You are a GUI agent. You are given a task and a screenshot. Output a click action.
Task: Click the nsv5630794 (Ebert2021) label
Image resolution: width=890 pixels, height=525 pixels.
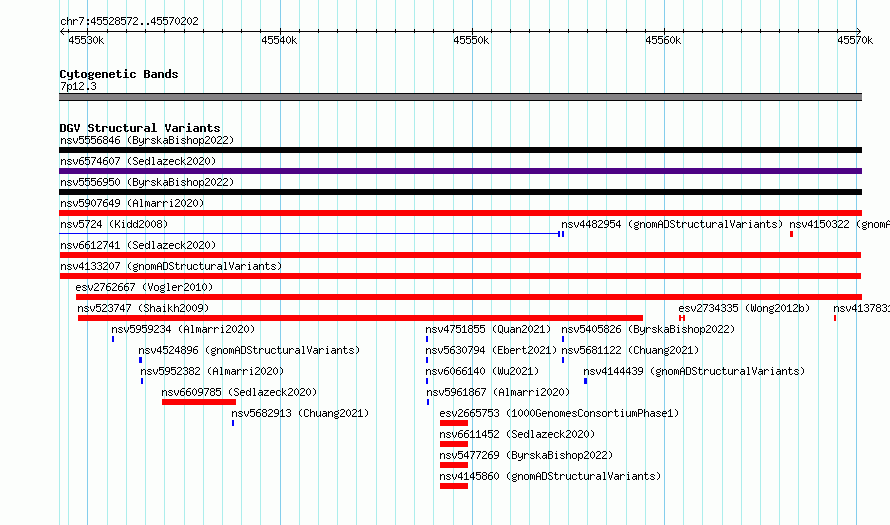coord(492,350)
